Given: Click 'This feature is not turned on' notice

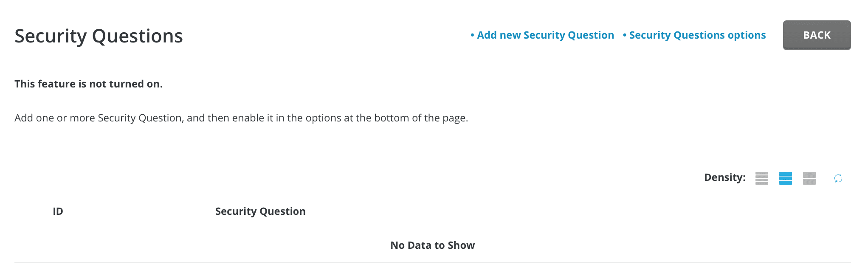Looking at the screenshot, I should (88, 84).
